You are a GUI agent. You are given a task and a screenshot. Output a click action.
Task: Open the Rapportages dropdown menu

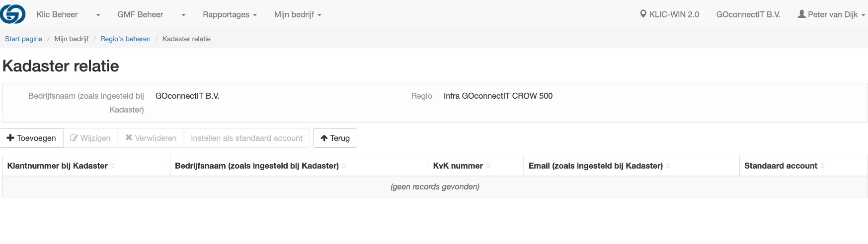click(x=230, y=15)
